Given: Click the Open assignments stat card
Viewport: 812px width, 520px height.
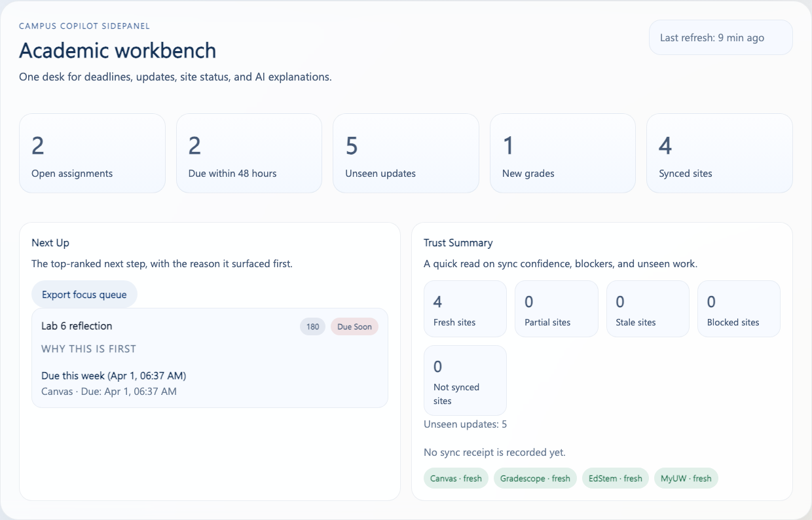Looking at the screenshot, I should pos(92,153).
